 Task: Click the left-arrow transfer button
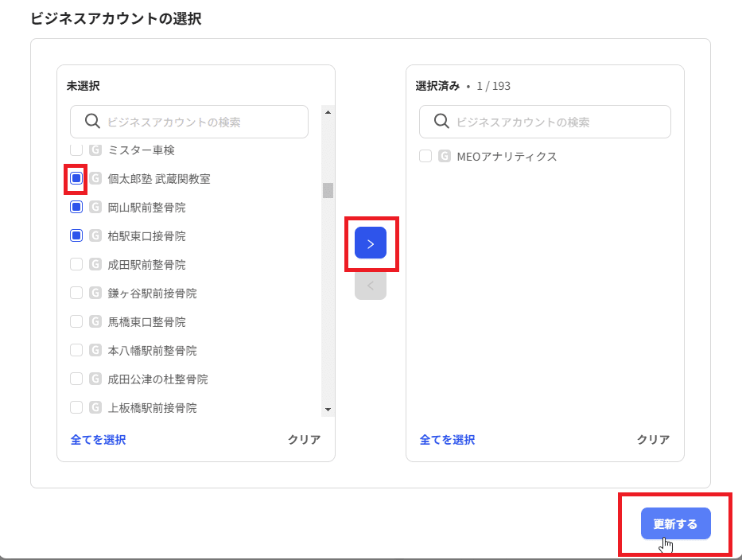[370, 284]
